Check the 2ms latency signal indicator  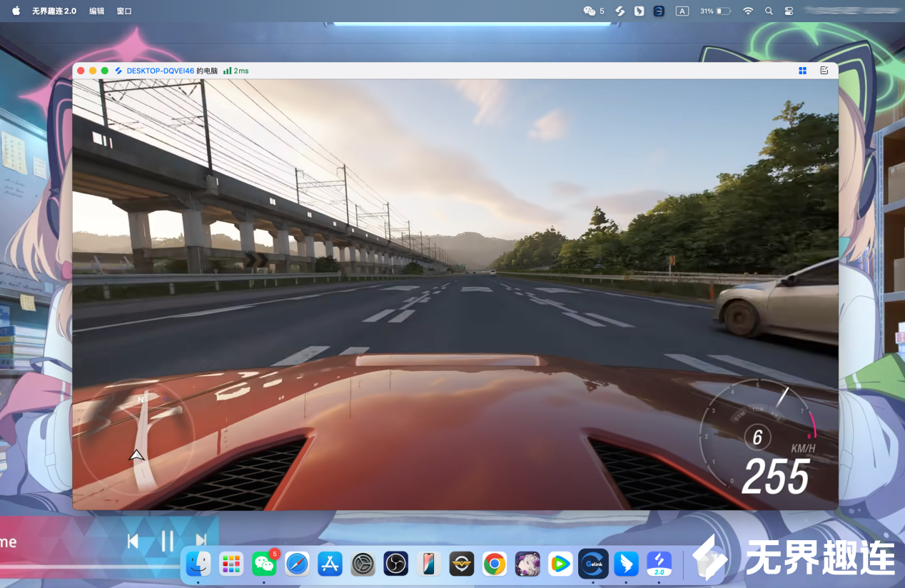point(236,71)
